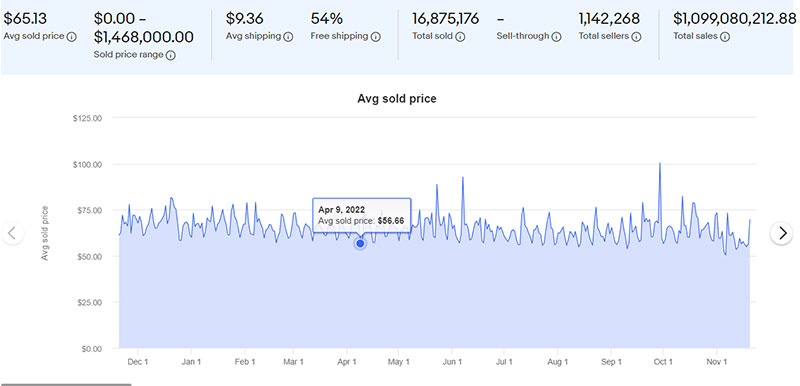This screenshot has width=800, height=386.
Task: Click the Apr 1 x-axis label
Action: coord(347,362)
